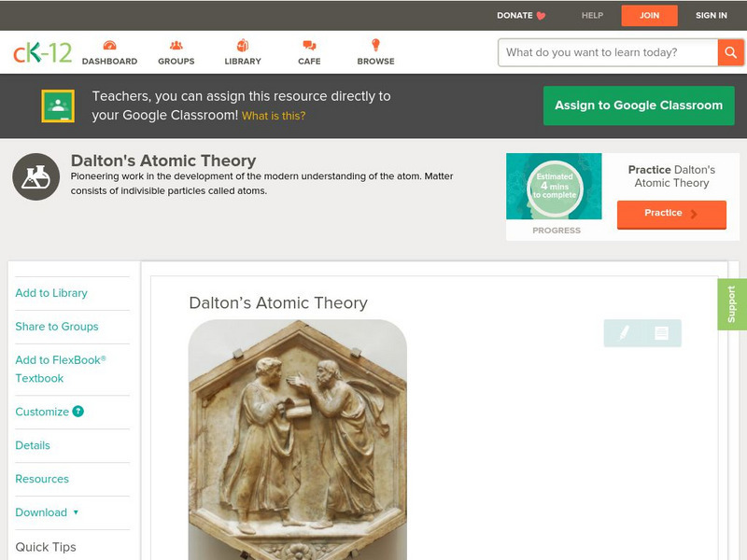Image resolution: width=747 pixels, height=560 pixels.
Task: Open the Help menu item
Action: pyautogui.click(x=592, y=15)
